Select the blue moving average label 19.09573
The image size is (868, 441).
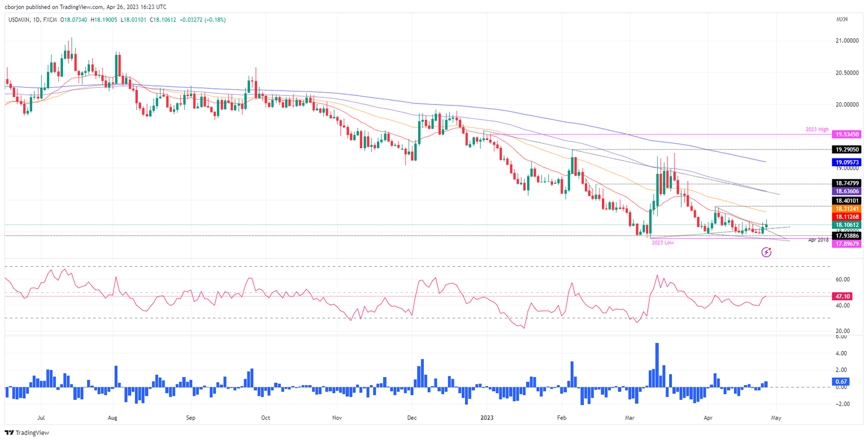coord(846,162)
